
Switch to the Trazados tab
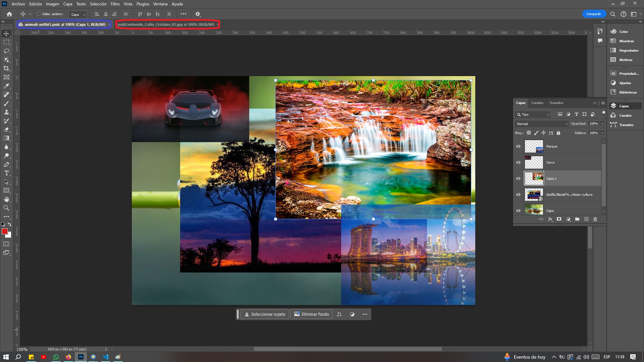coord(556,103)
